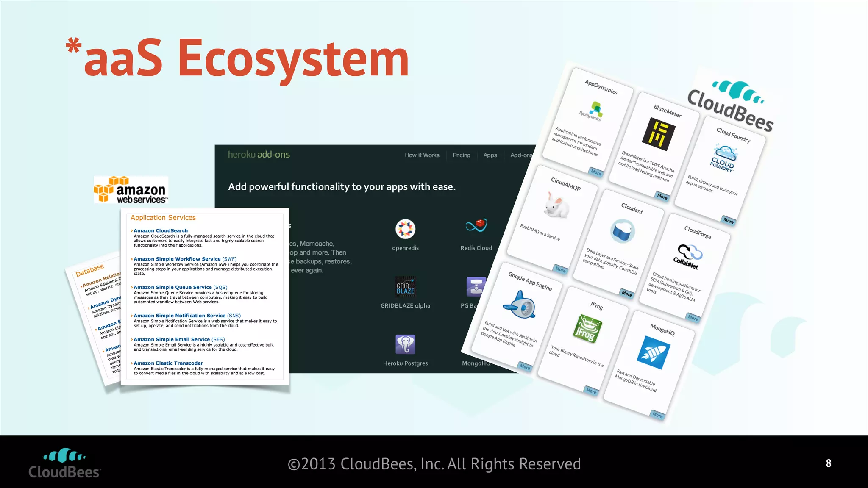Click the Cloudant card title
Screen dimensions: 868x488
pyautogui.click(x=632, y=208)
